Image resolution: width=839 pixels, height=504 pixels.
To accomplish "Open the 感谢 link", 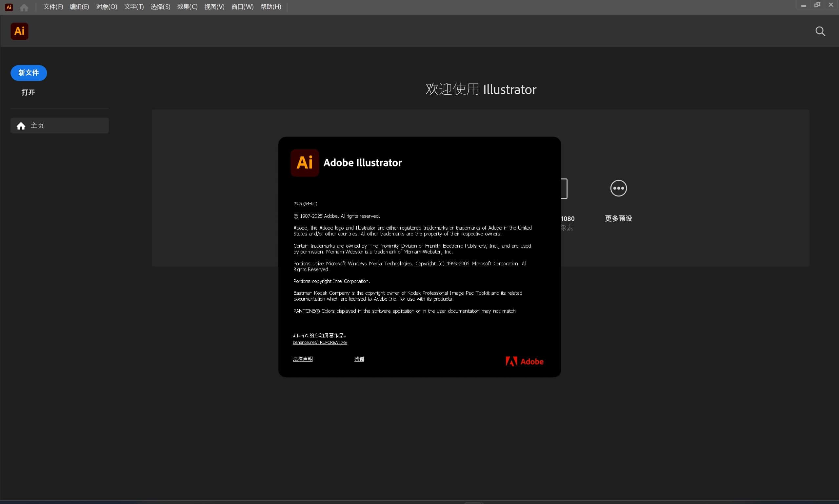I will coord(359,359).
